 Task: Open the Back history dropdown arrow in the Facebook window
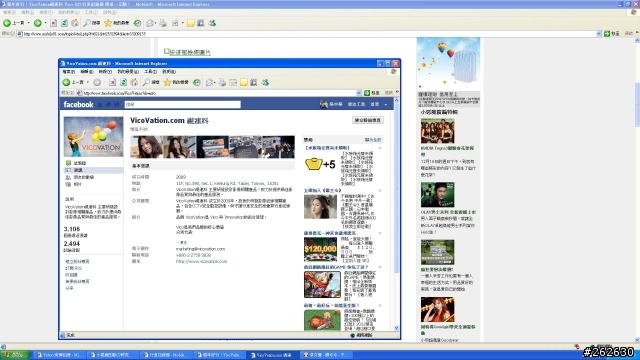click(x=88, y=82)
